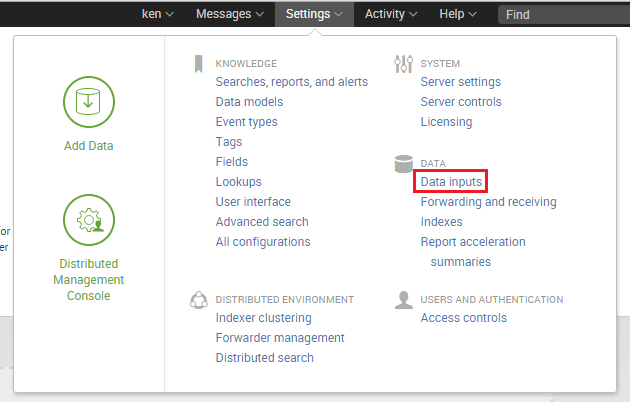Open the Help menu
The image size is (630, 402).
click(x=458, y=14)
